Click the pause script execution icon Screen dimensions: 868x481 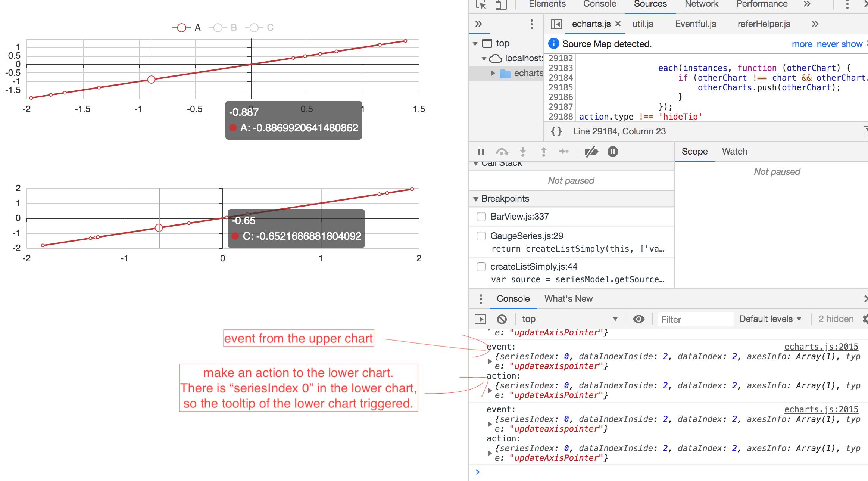tap(481, 152)
